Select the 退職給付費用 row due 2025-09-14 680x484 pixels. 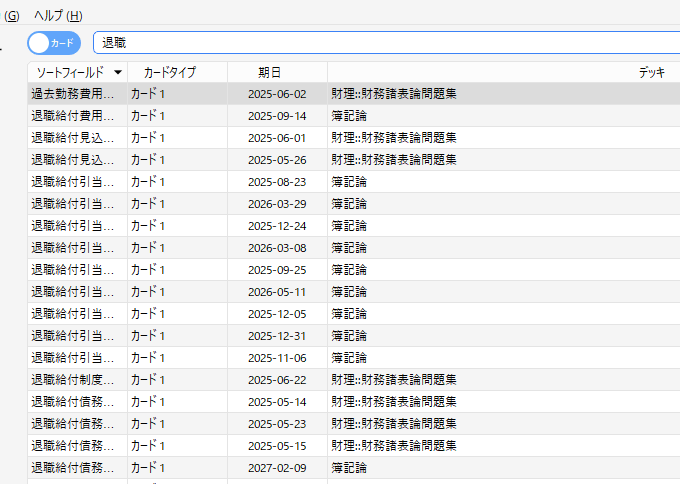pyautogui.click(x=72, y=116)
